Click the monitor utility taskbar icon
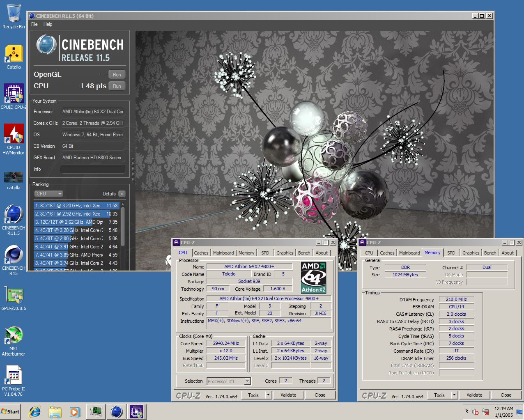The image size is (524, 420). click(96, 411)
